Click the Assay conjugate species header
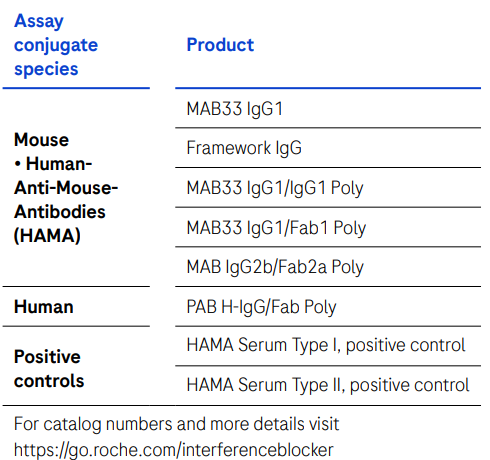The image size is (490, 460). coord(56,45)
